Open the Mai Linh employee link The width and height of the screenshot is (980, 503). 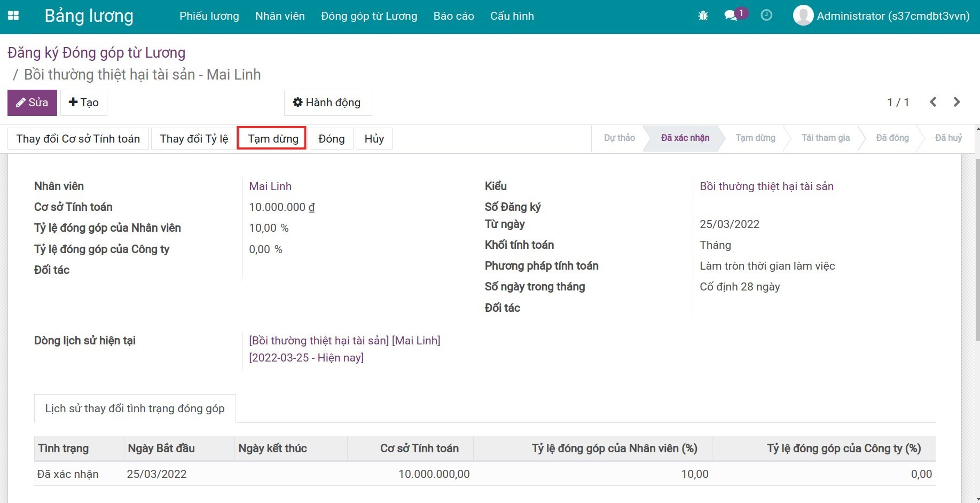point(270,186)
